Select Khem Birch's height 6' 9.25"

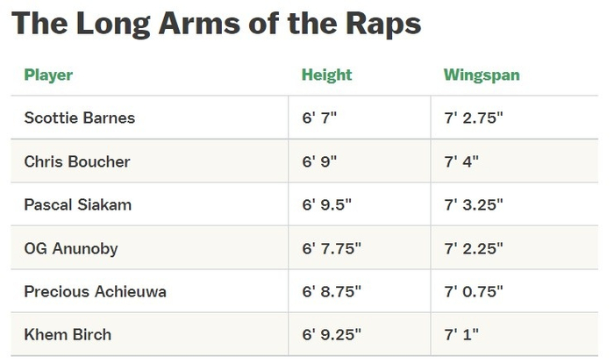(332, 335)
